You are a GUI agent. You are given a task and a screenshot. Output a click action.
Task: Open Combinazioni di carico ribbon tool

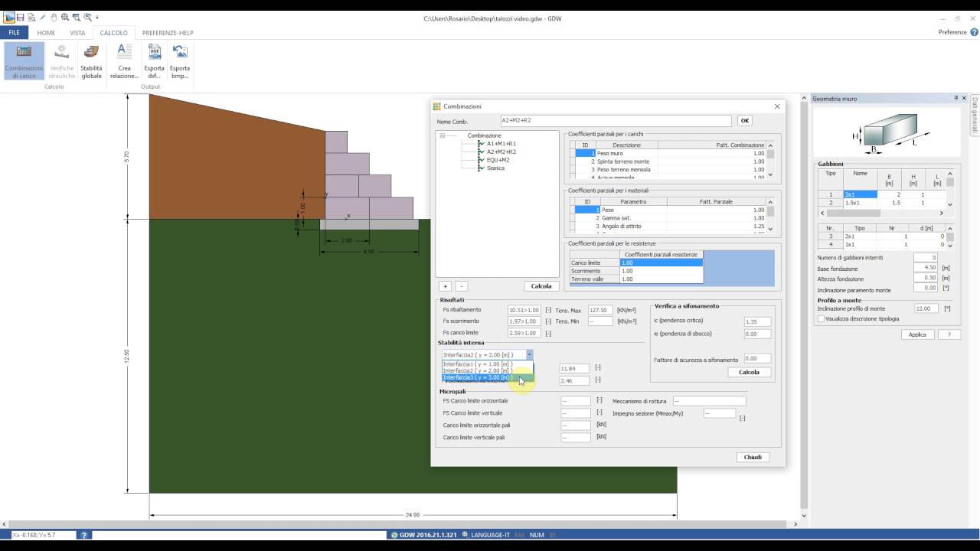24,61
